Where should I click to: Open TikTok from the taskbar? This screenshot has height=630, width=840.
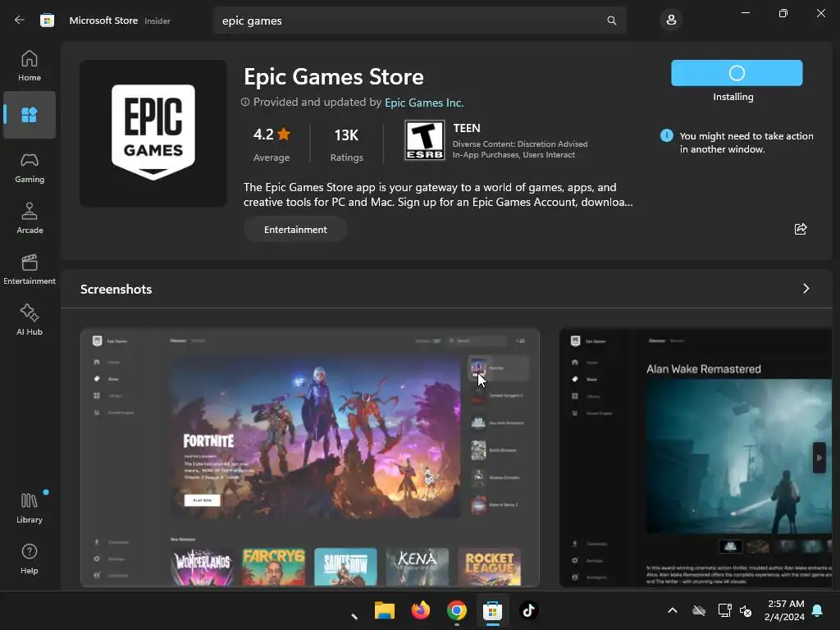click(529, 610)
